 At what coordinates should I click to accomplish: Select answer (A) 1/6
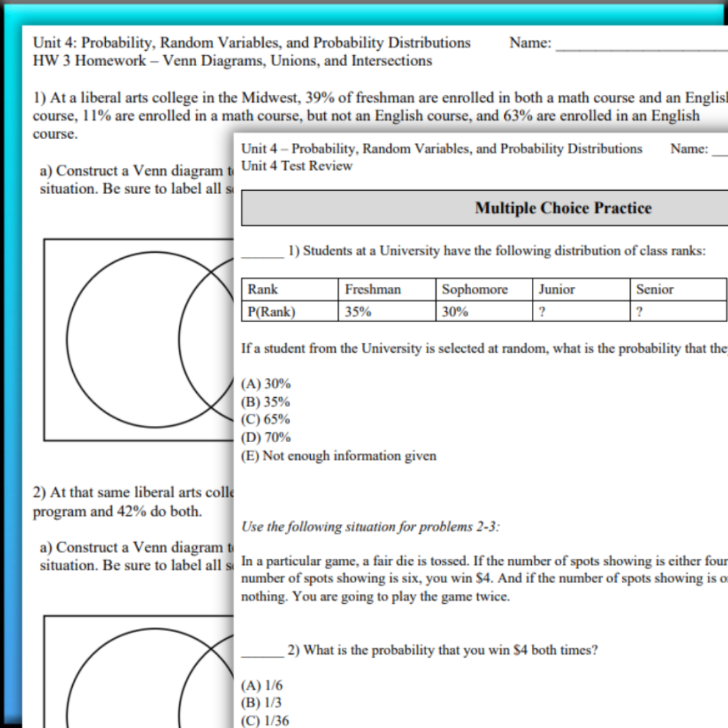[262, 686]
